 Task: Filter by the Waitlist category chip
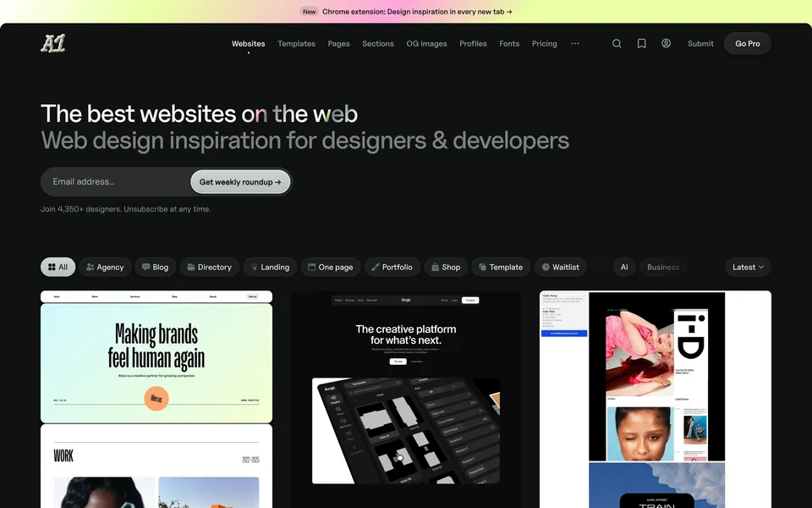pyautogui.click(x=560, y=267)
